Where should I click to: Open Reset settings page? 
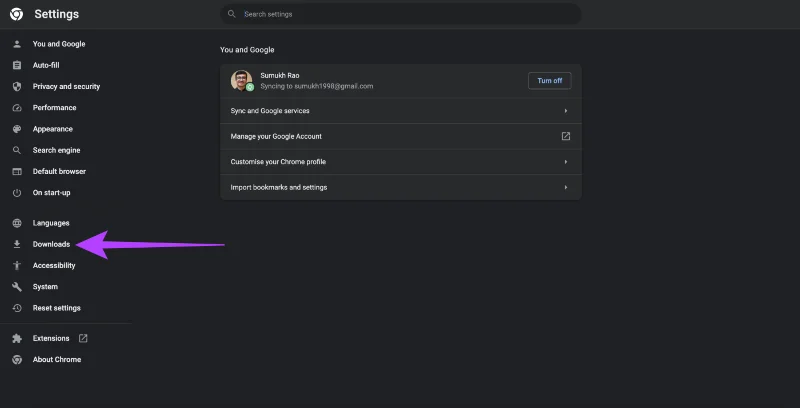[x=57, y=308]
